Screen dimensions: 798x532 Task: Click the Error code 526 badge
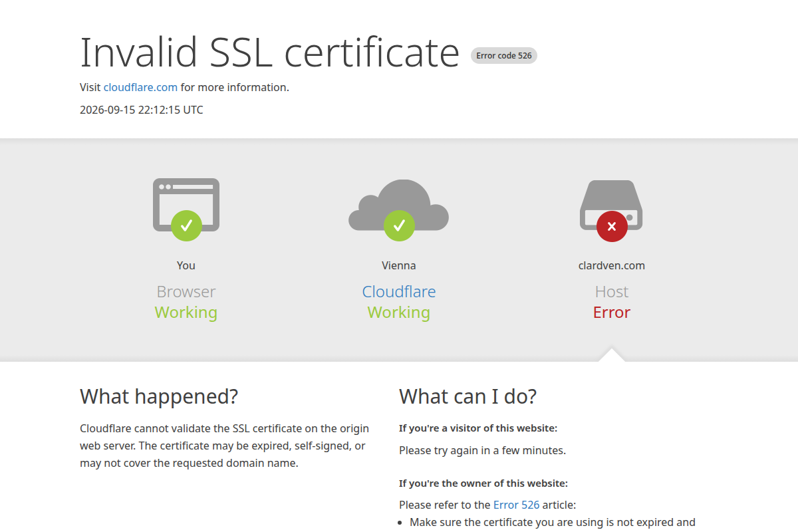click(x=504, y=56)
